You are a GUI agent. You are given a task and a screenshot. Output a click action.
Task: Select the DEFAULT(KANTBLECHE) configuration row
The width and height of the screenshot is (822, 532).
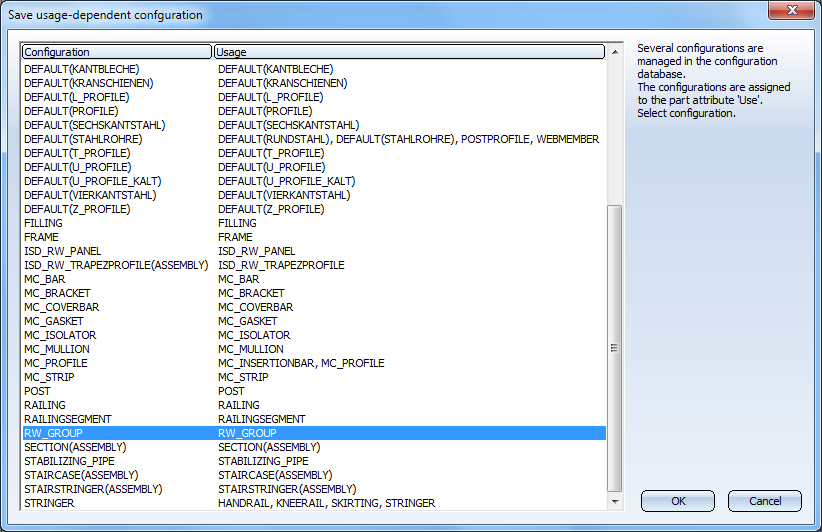click(314, 69)
